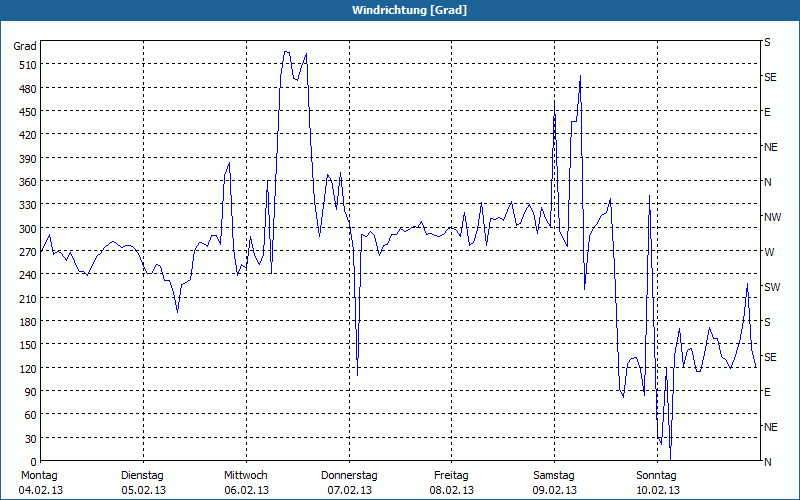Click the date 04.02.13
The image size is (800, 500).
(40, 490)
